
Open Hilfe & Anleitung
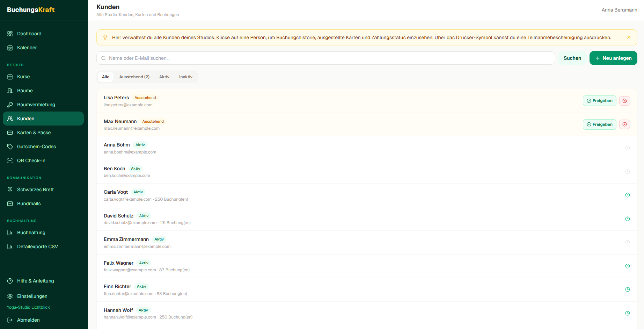(x=43, y=281)
